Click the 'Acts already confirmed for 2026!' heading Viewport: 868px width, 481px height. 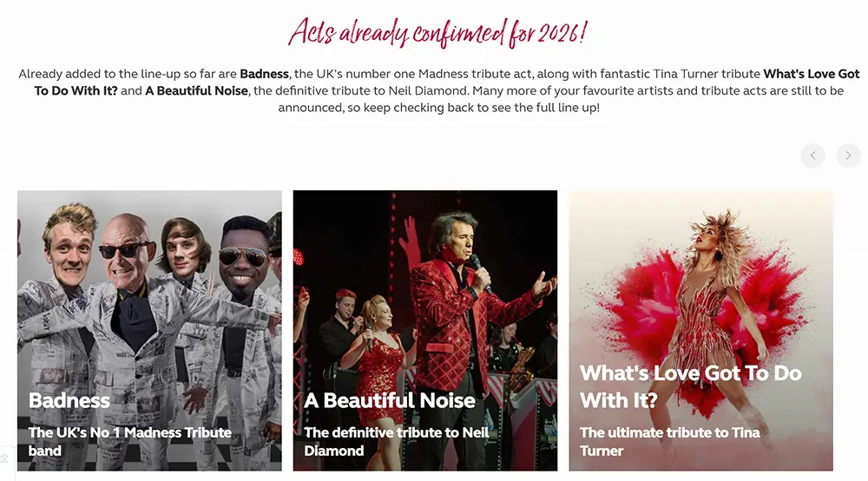[x=437, y=33]
